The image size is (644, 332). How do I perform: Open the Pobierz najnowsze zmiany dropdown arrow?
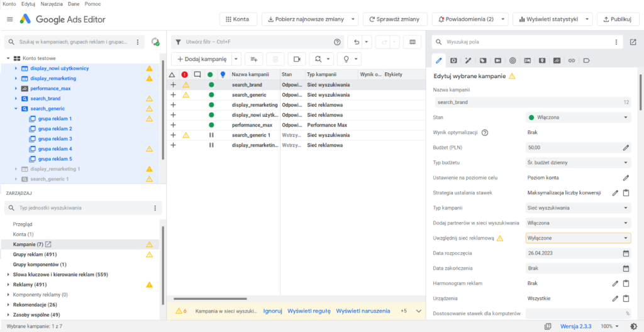[353, 19]
